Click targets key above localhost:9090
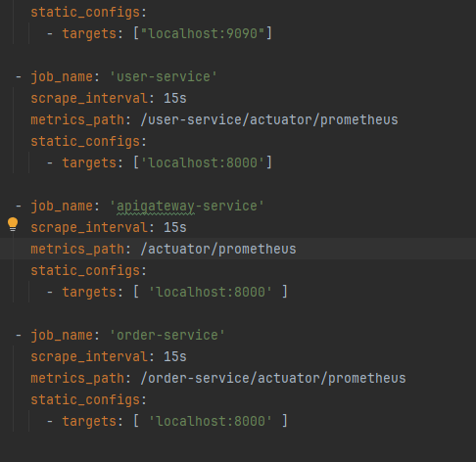The height and width of the screenshot is (462, 476). [x=89, y=34]
